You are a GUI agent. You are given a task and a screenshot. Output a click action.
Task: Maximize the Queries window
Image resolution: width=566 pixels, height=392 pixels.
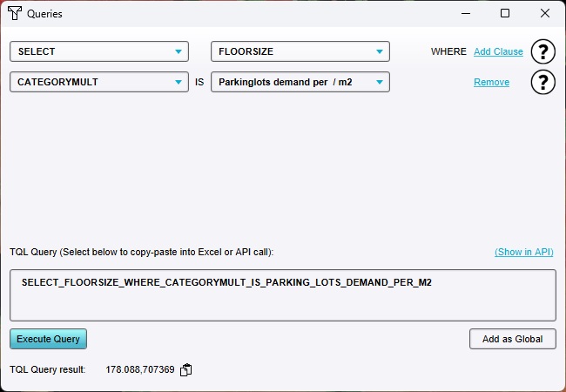click(x=505, y=14)
